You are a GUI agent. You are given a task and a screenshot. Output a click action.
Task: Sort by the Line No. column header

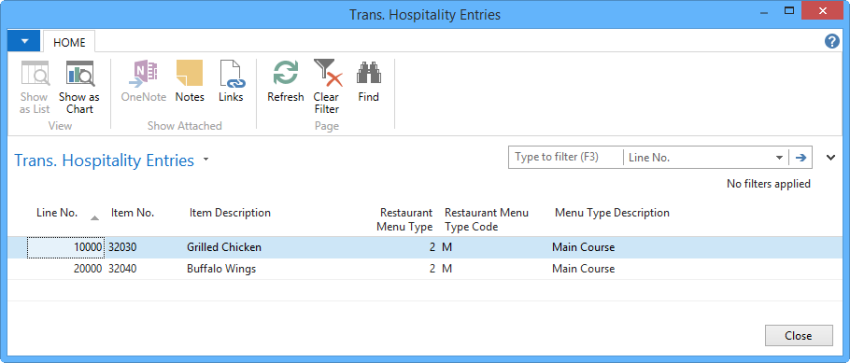tap(57, 213)
